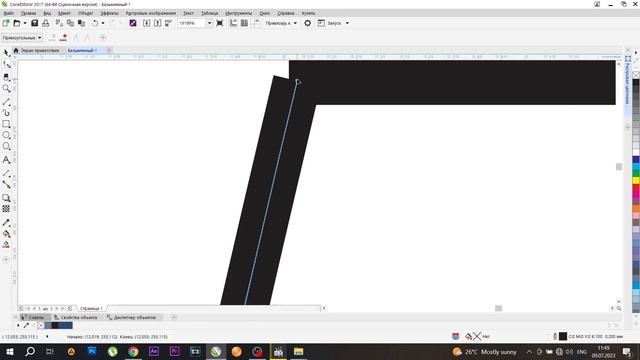Save the document with the floppy icon
Viewport: 640px width, 360px height.
[x=35, y=23]
